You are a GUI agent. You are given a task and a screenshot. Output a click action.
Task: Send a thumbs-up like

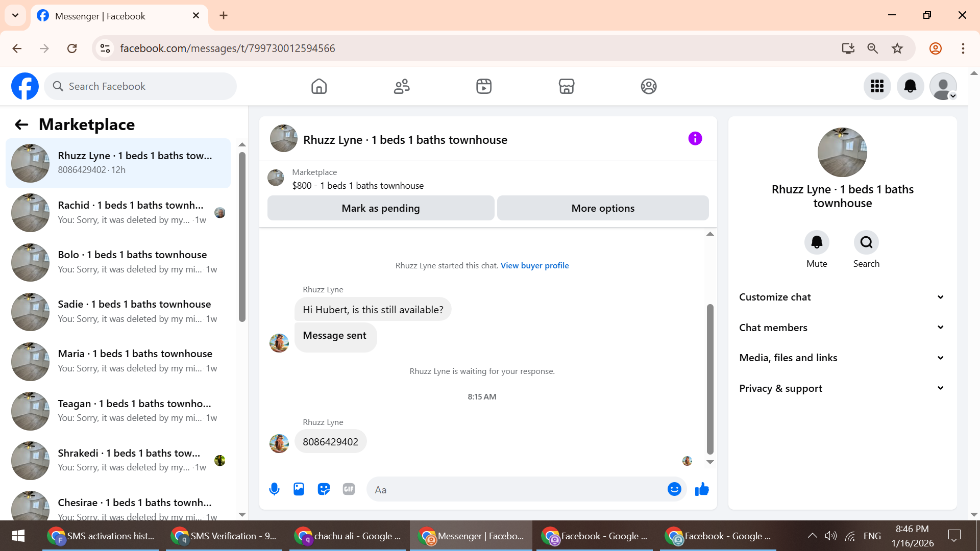(x=702, y=489)
